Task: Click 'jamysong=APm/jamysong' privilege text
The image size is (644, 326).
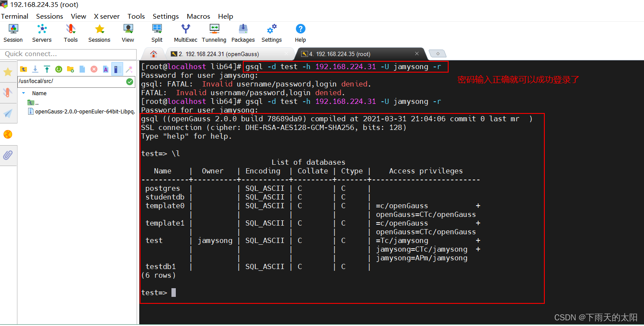Action: click(x=422, y=258)
